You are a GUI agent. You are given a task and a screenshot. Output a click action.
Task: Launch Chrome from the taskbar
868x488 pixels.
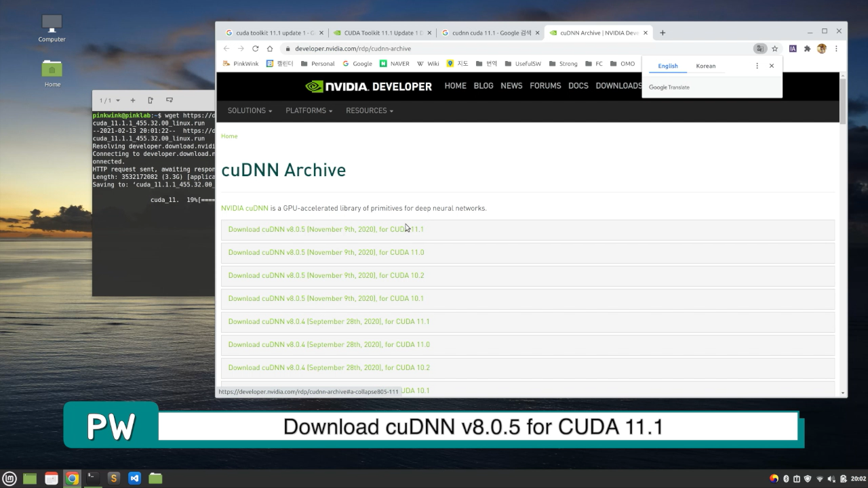point(72,479)
